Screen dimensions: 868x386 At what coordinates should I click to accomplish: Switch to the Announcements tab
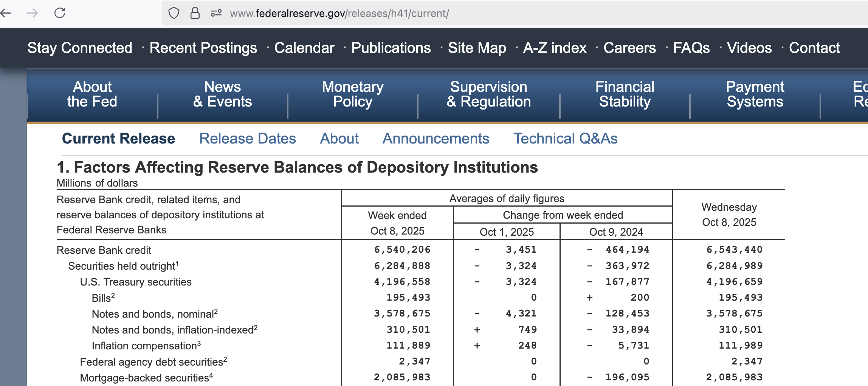point(436,139)
